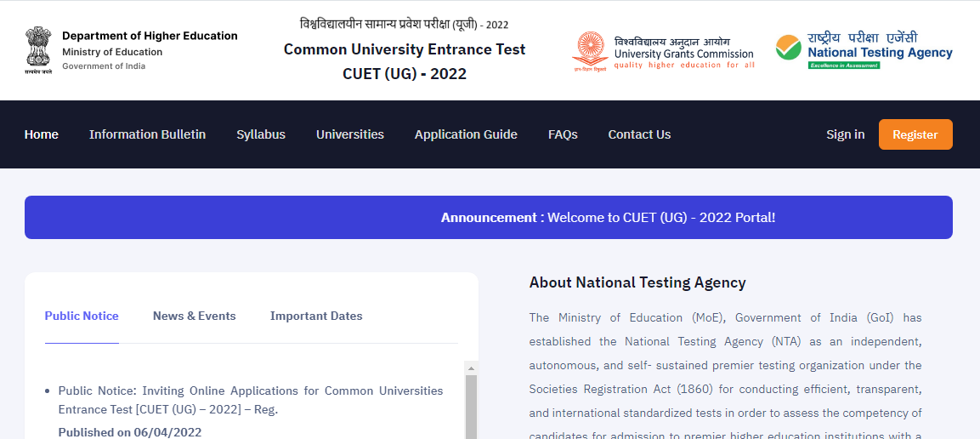Open the Home menu item
This screenshot has width=980, height=439.
42,134
